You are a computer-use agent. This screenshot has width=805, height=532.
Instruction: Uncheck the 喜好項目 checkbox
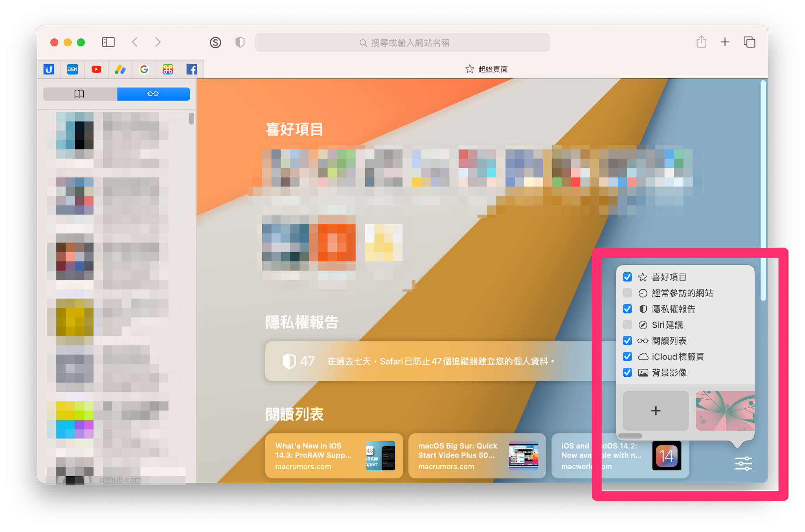point(627,277)
